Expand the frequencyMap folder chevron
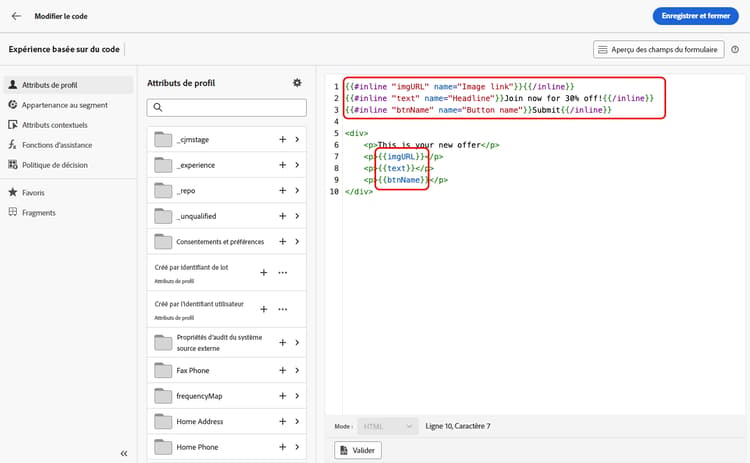 click(x=297, y=396)
